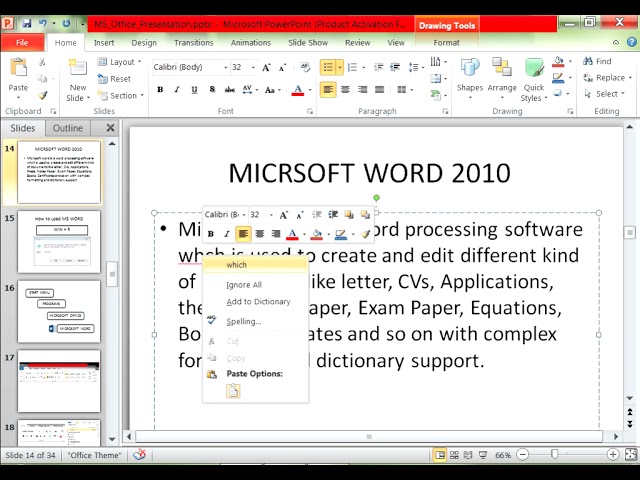Switch to Outline pane tab
The width and height of the screenshot is (640, 480).
68,128
